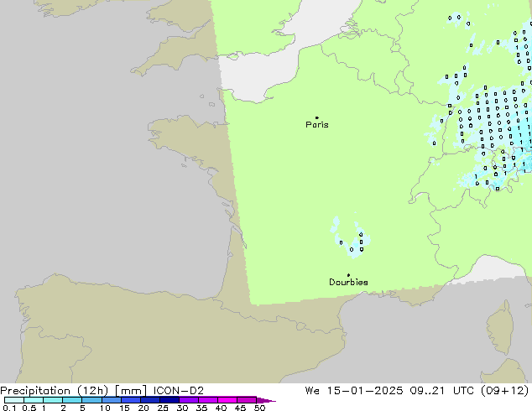The image size is (532, 411).
Task: Click the legend arrow for values above 50
Action: 266,400
